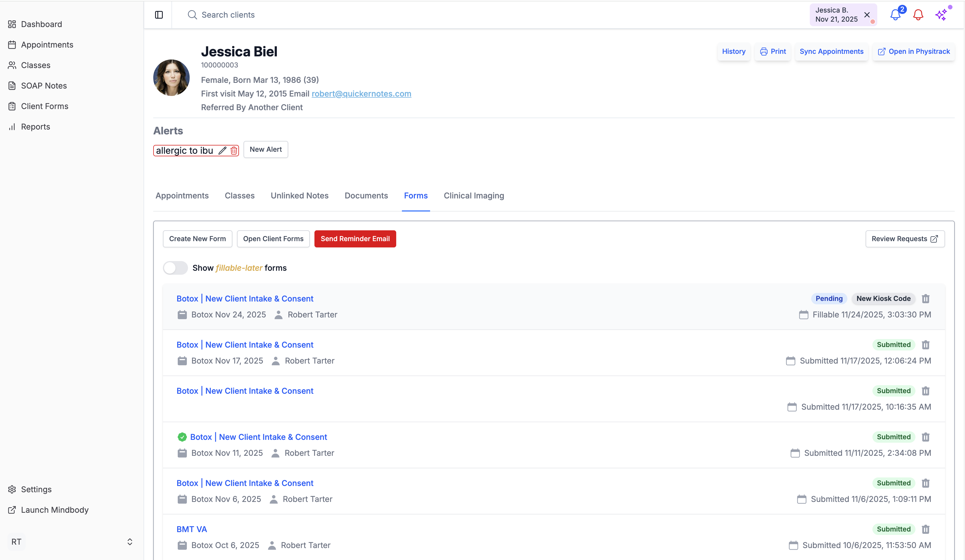Click the Print button
Screen dimensions: 965x560
pos(773,51)
